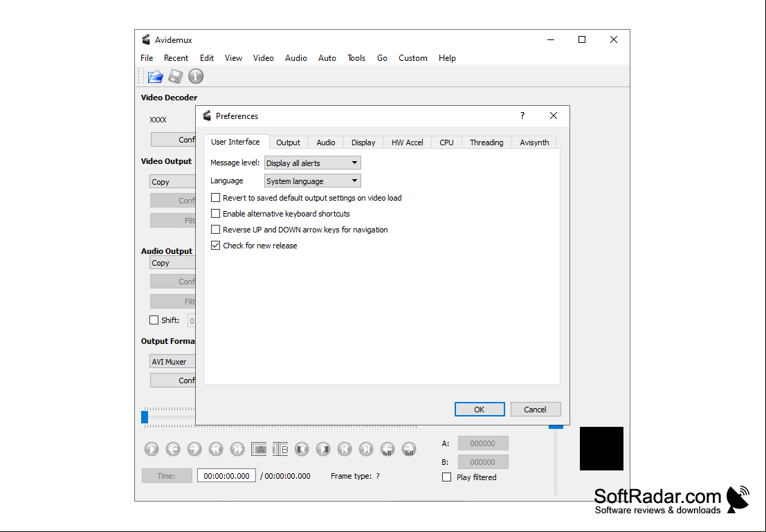Screen dimensions: 766x532
Task: Show video information via the info icon
Action: (x=196, y=76)
